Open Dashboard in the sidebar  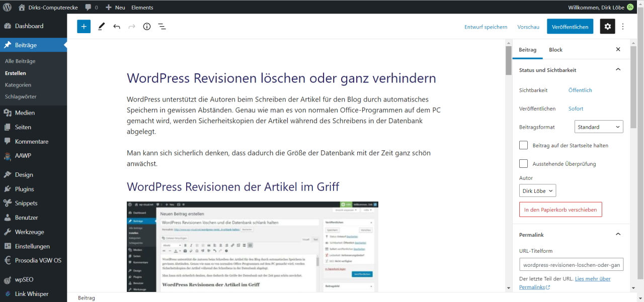[33, 26]
